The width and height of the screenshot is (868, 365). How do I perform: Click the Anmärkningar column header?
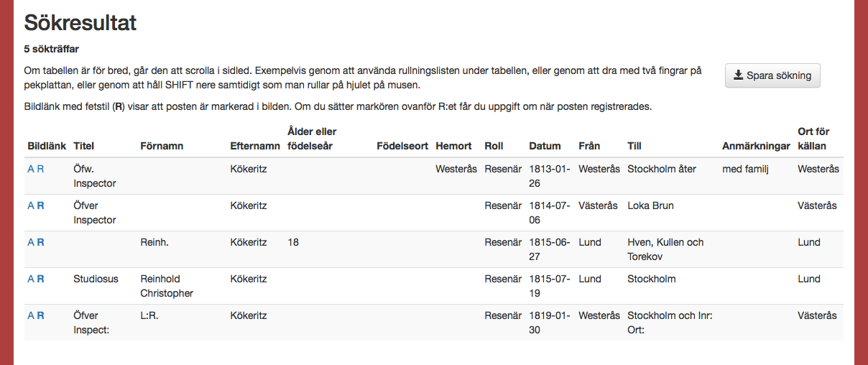click(x=756, y=146)
